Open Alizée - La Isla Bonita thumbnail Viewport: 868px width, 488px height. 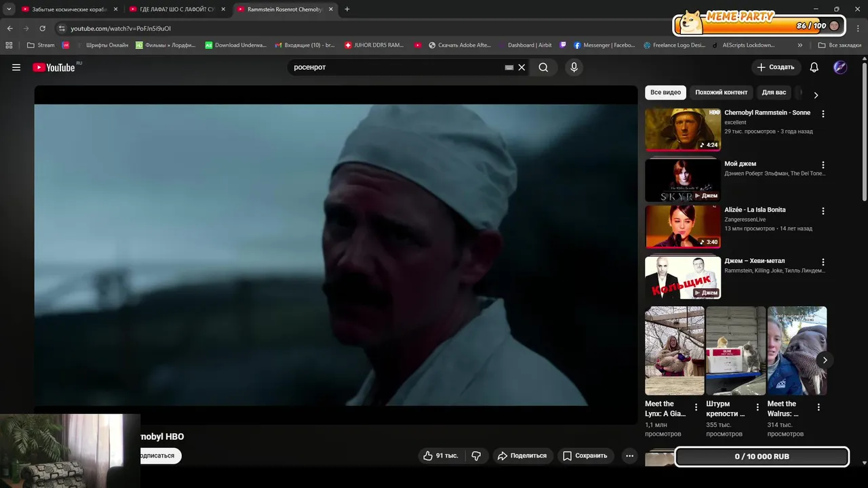(683, 226)
